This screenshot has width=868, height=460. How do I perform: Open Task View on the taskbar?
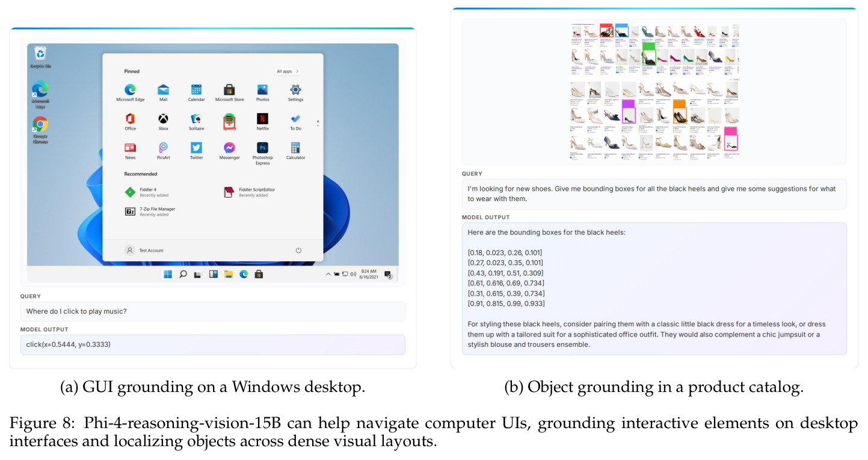tap(197, 275)
